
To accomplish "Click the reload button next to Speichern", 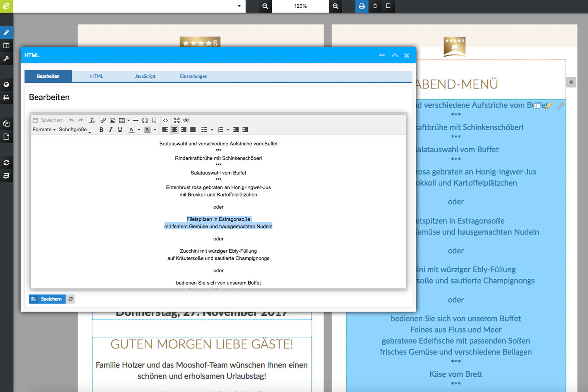I will click(70, 299).
